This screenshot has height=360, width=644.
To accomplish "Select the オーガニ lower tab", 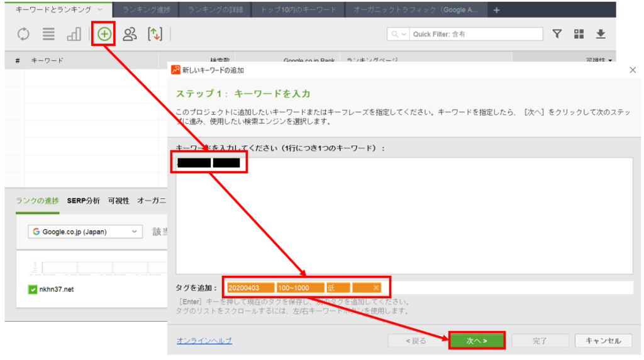I will (x=152, y=201).
